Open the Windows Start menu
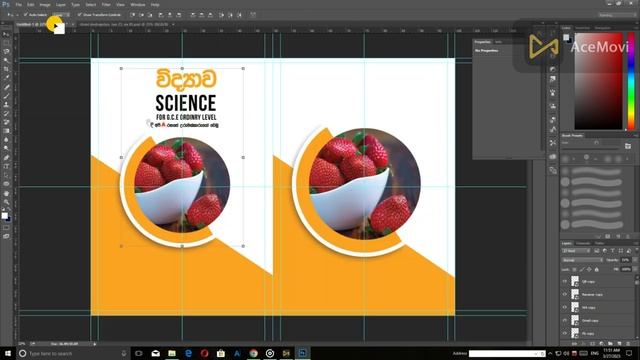640x360 pixels. coord(8,353)
